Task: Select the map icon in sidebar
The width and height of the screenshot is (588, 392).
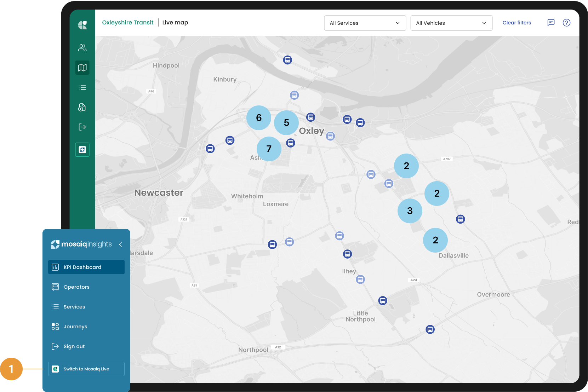Action: tap(82, 68)
